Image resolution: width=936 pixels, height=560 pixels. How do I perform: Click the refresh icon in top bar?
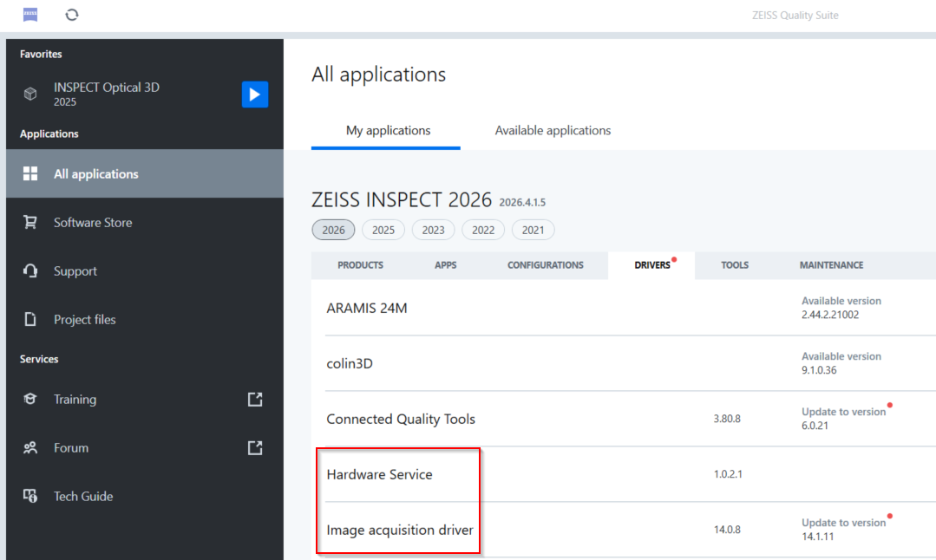point(72,15)
